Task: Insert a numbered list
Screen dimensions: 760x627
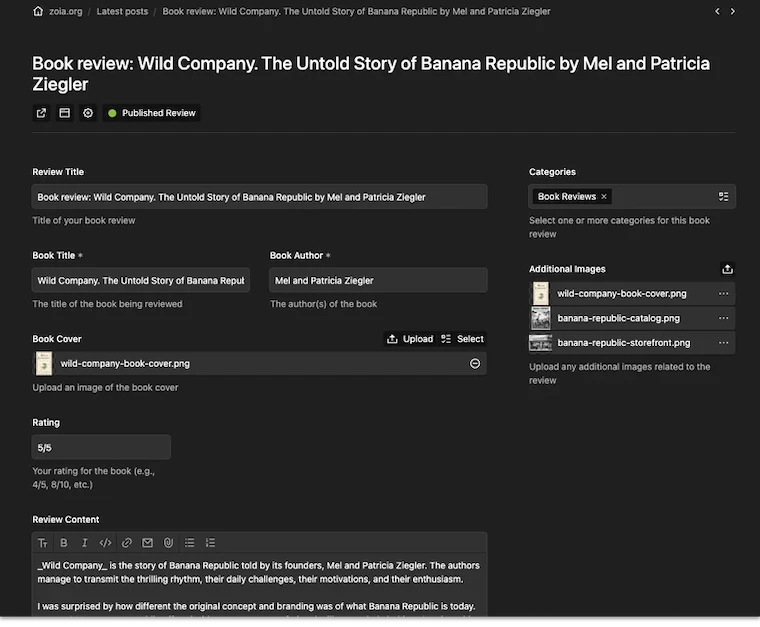Action: pos(210,543)
